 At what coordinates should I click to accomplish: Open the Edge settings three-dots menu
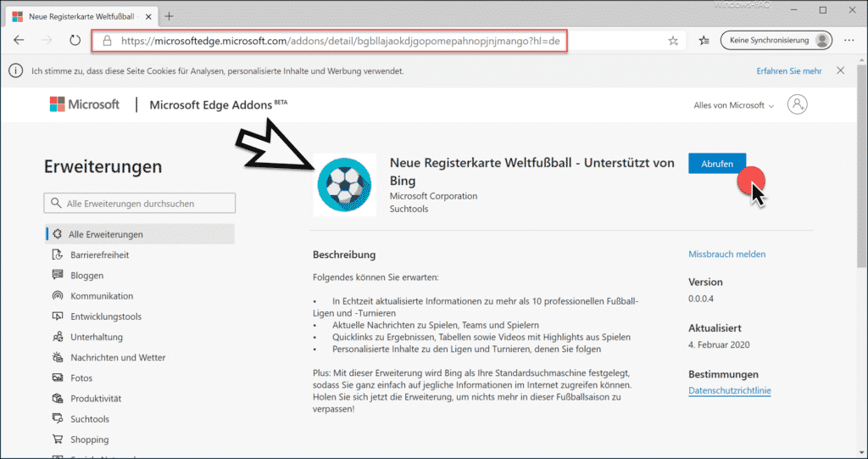coord(849,41)
